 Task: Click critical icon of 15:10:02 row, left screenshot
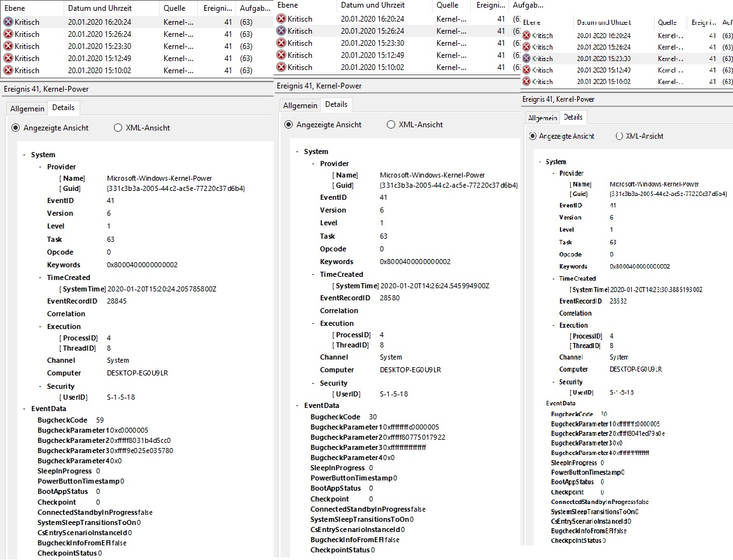(x=8, y=71)
